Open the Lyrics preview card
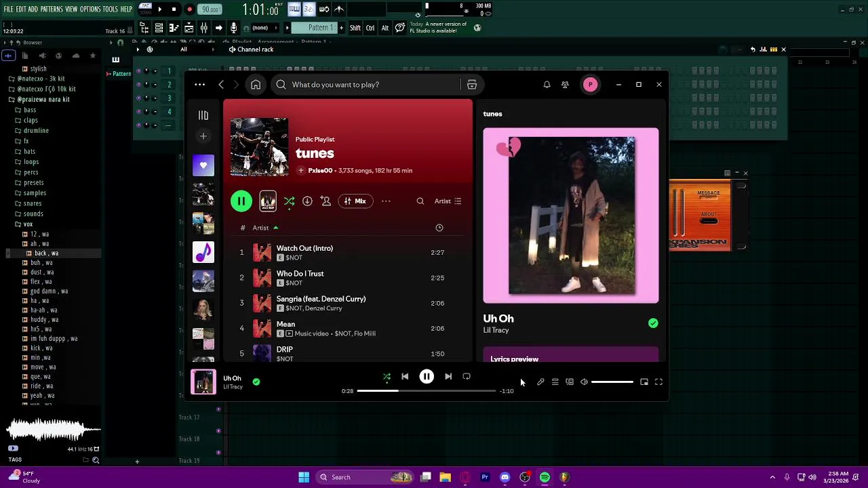 click(x=571, y=354)
